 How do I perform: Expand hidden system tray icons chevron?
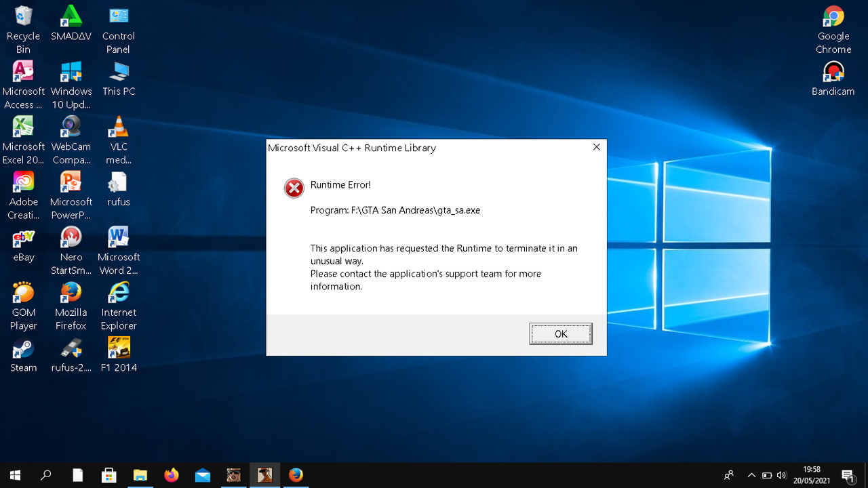pos(751,475)
